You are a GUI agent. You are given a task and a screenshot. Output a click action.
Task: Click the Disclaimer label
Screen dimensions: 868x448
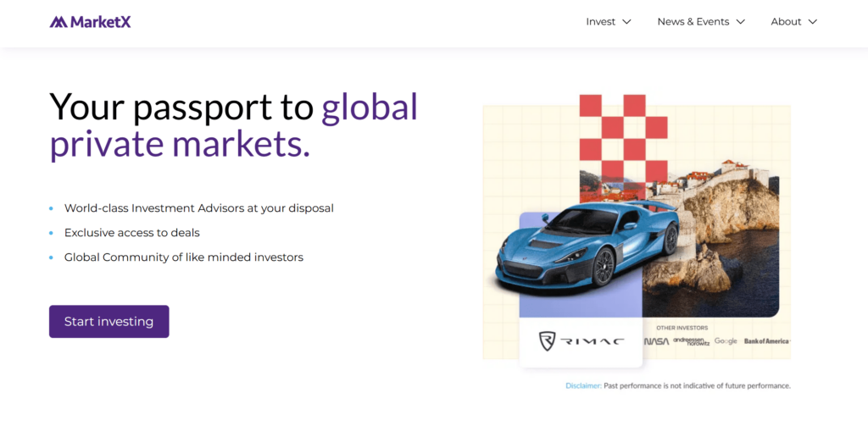tap(583, 385)
